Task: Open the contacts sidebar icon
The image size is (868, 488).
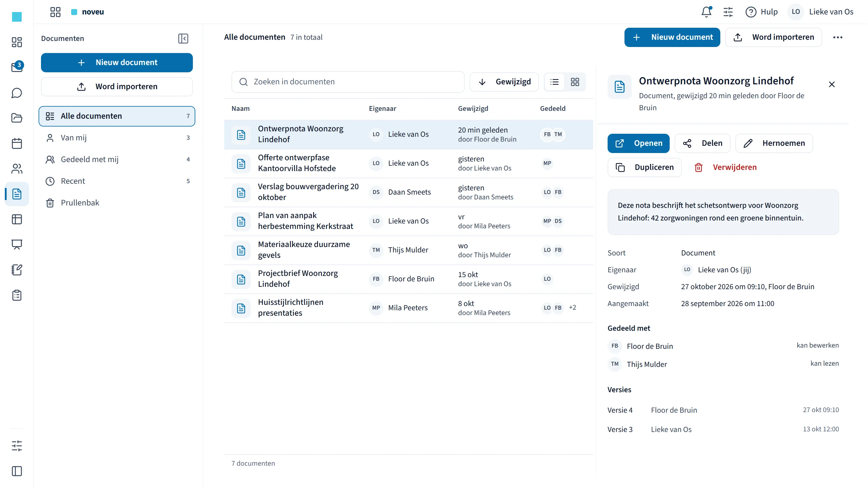Action: coord(17,168)
